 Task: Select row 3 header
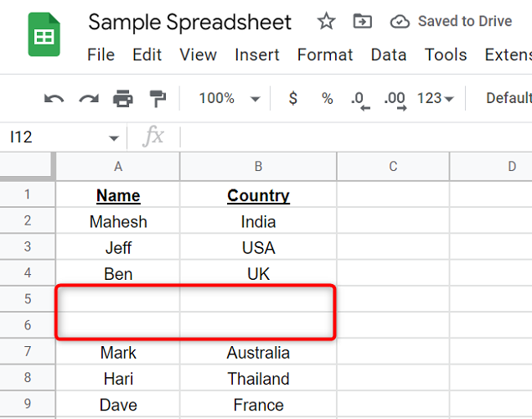click(x=27, y=246)
